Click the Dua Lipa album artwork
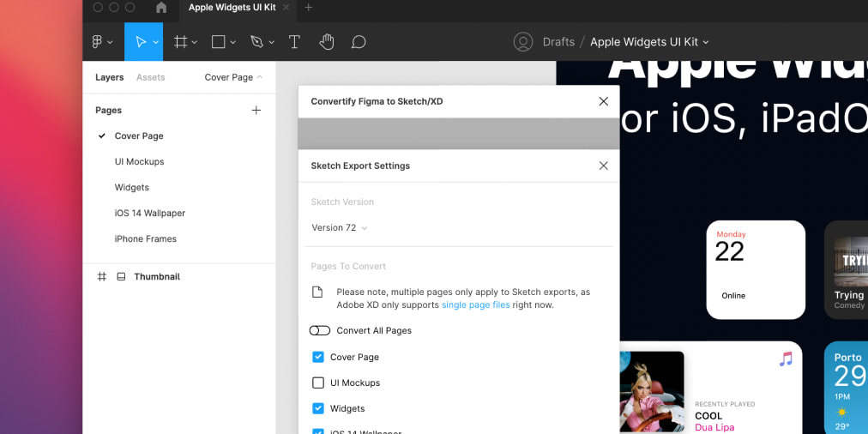The height and width of the screenshot is (434, 868). pyautogui.click(x=652, y=391)
